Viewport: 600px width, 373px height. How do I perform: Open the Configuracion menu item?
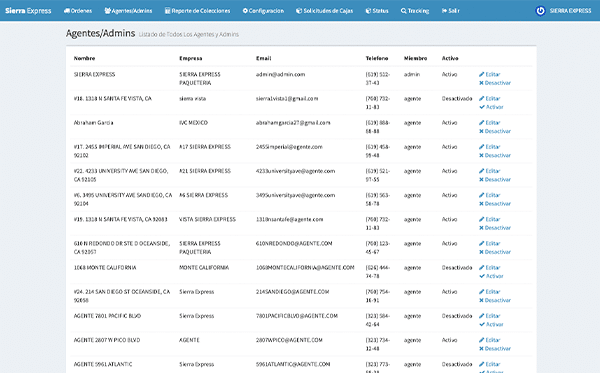point(263,11)
